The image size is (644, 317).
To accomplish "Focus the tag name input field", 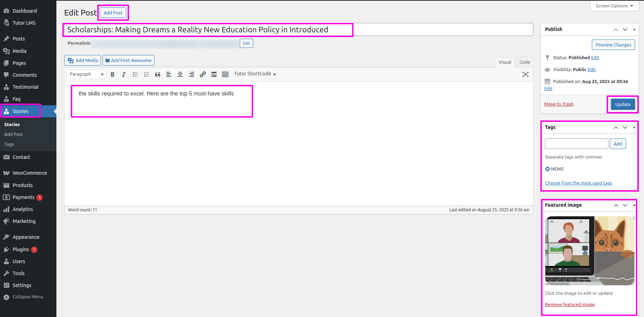I will pyautogui.click(x=576, y=144).
